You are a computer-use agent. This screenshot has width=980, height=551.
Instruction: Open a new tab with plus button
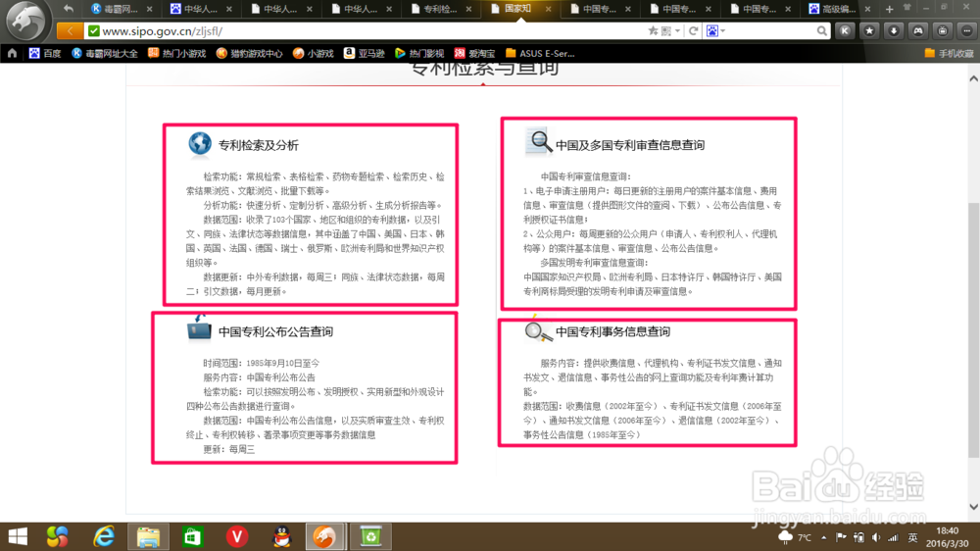[890, 9]
